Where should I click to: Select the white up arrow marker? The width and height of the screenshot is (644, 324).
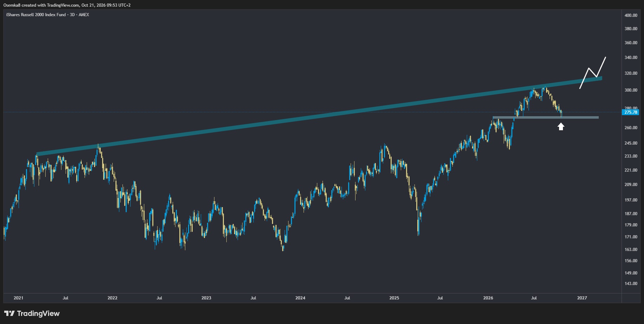pyautogui.click(x=561, y=126)
